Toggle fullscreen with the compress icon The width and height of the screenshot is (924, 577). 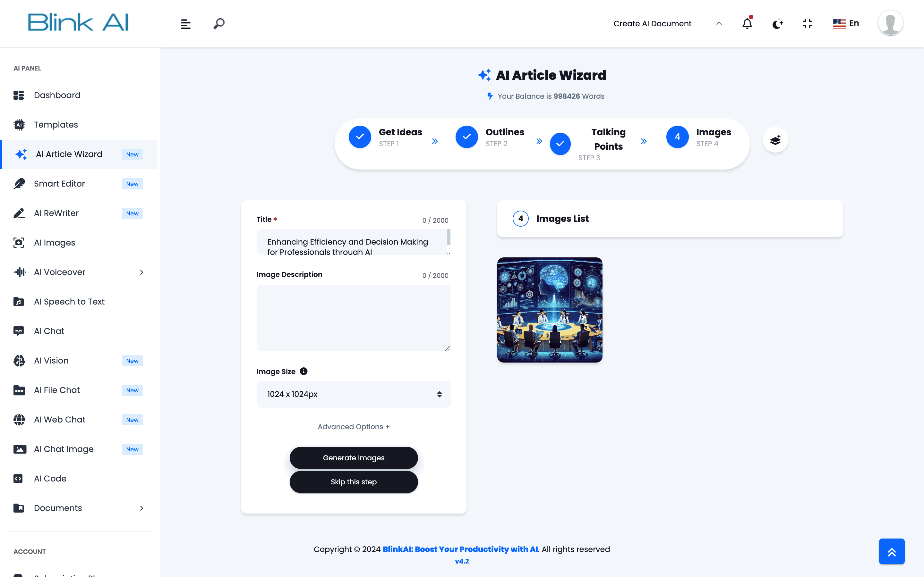[x=808, y=24]
